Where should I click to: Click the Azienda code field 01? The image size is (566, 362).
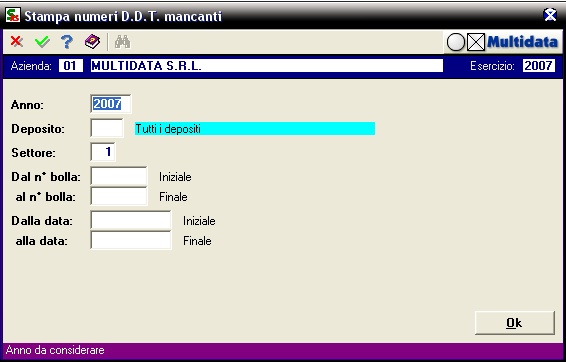point(71,66)
